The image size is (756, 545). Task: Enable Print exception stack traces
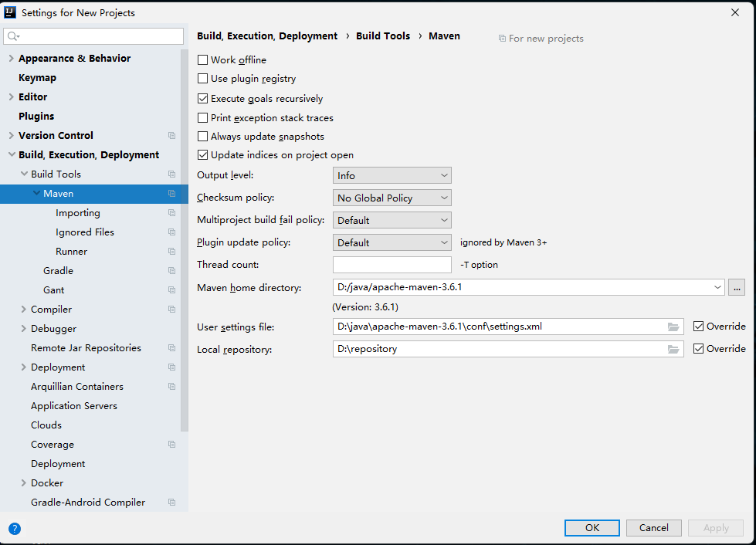(x=202, y=117)
